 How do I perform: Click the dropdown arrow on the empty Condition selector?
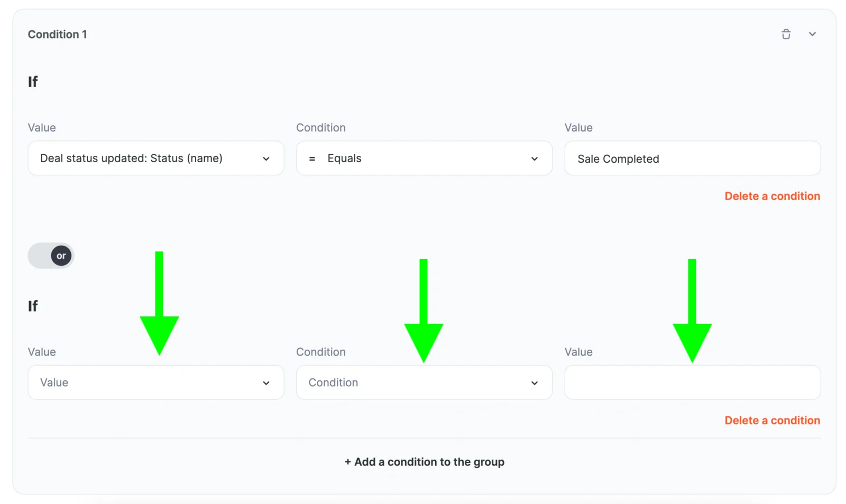535,382
